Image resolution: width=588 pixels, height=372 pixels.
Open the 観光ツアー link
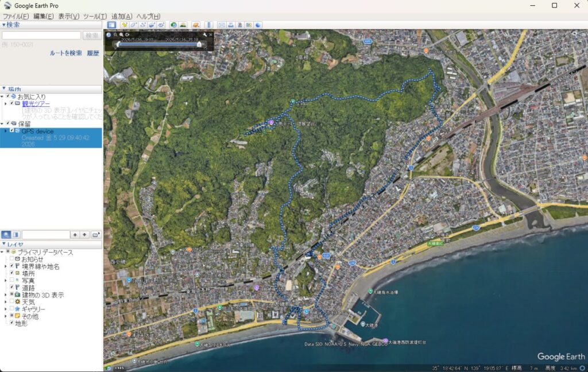[36, 103]
